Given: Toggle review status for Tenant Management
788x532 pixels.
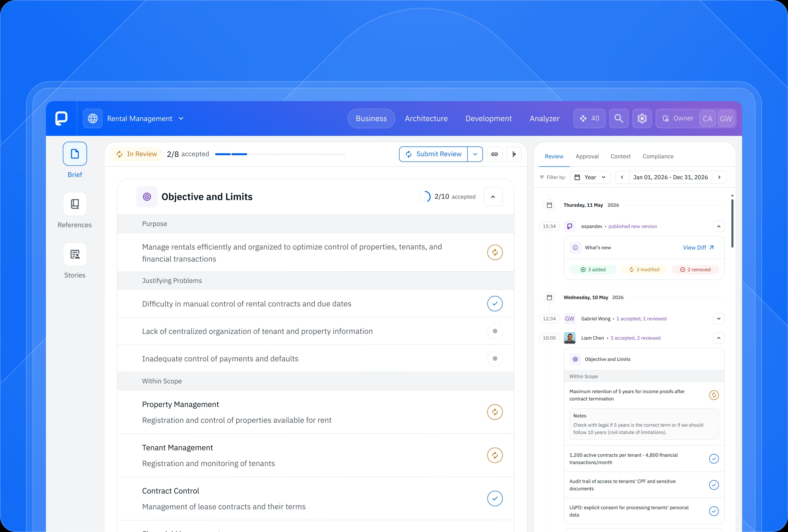Looking at the screenshot, I should (495, 456).
